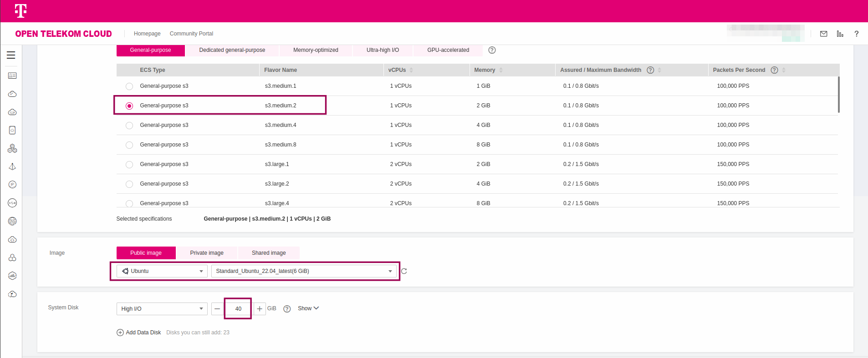
Task: Click the system disk size input field
Action: coord(238,309)
